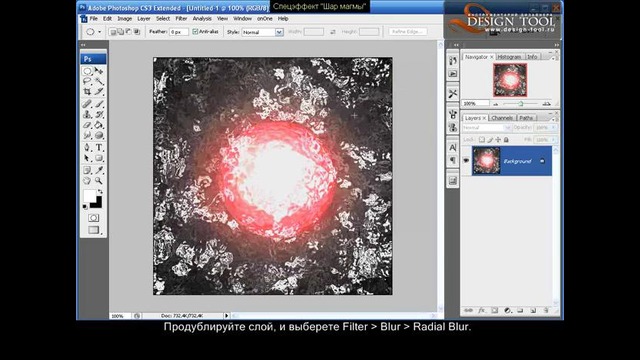
Task: Choose New selection mode
Action: [113, 32]
